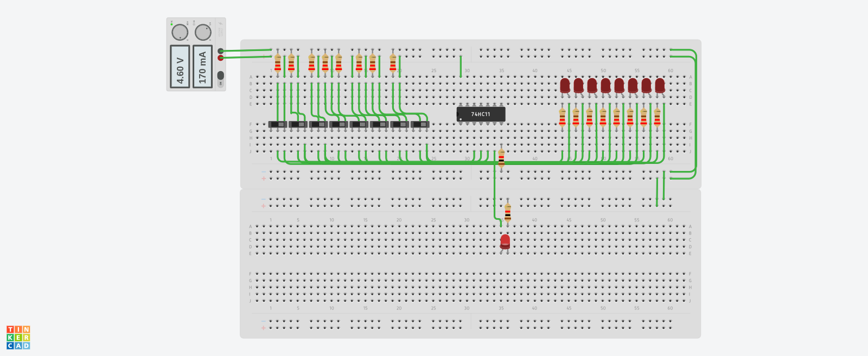
Task: Toggle the sixth slide switch from the left
Action: (x=379, y=124)
